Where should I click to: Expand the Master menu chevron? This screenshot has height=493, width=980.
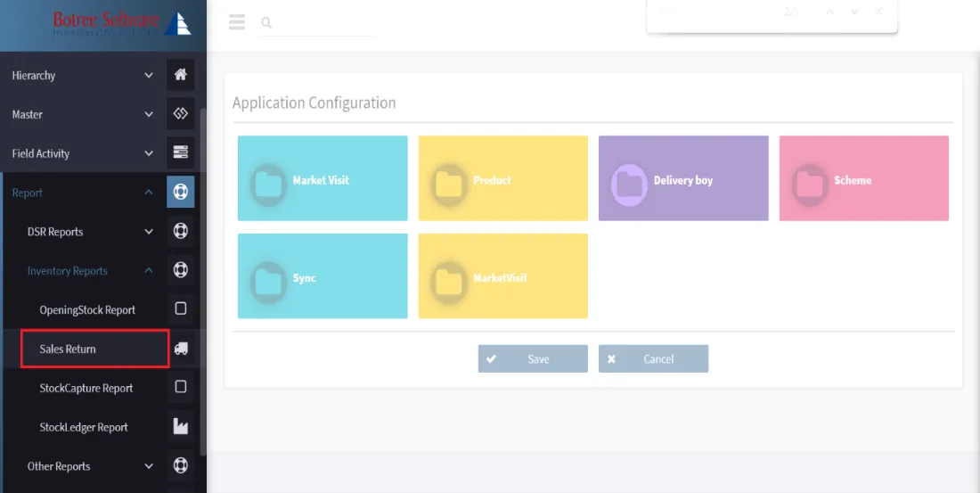point(149,114)
